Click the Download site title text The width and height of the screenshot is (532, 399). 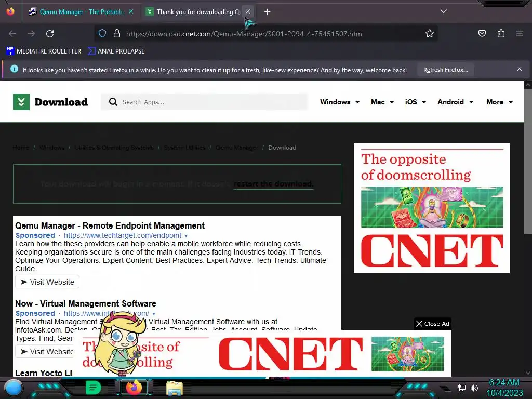click(61, 102)
